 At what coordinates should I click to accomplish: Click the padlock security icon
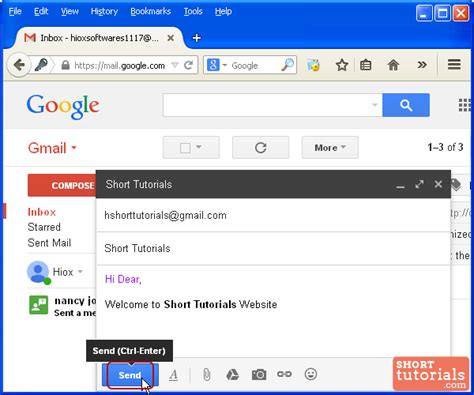coord(65,65)
